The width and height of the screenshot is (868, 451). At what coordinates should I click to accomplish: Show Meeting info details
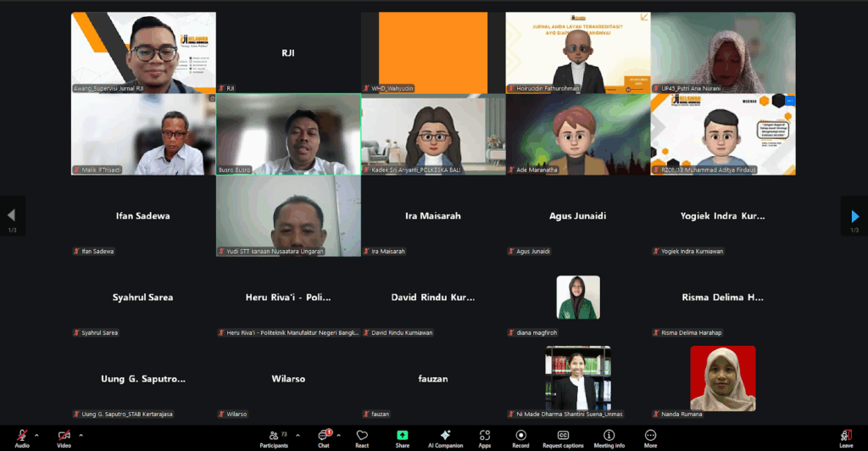pyautogui.click(x=609, y=437)
